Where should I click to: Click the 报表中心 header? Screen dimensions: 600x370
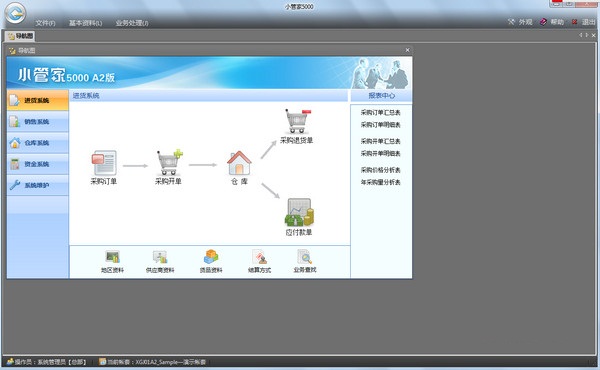tap(382, 96)
